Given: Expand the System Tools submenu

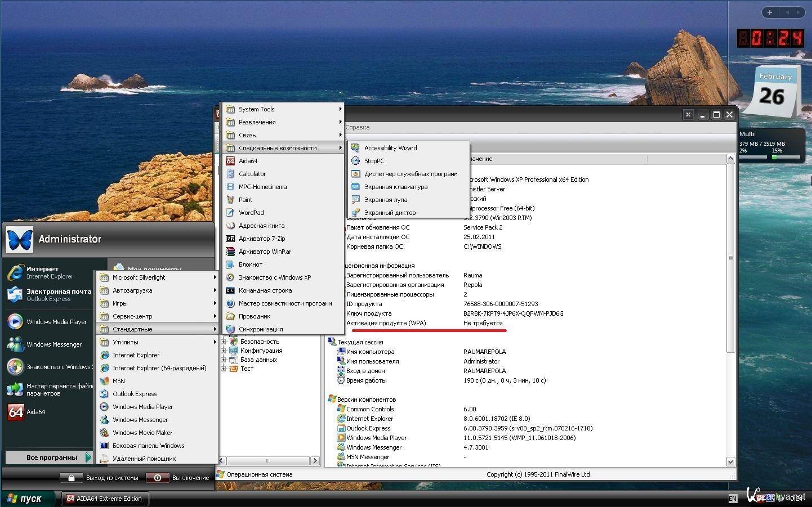Looking at the screenshot, I should (x=283, y=109).
